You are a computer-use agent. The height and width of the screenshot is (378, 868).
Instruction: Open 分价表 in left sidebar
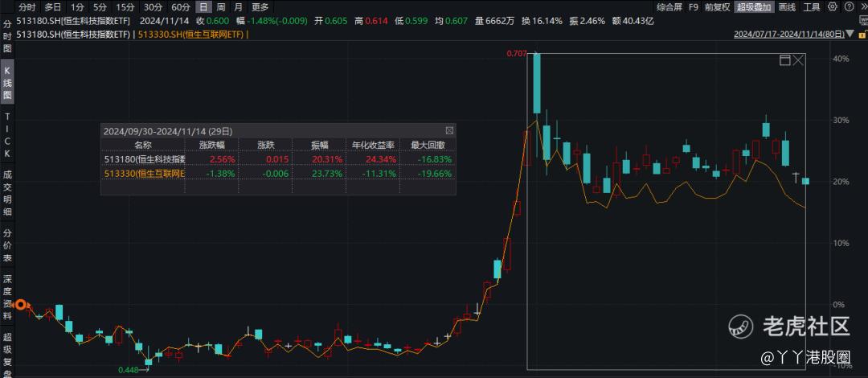point(8,245)
